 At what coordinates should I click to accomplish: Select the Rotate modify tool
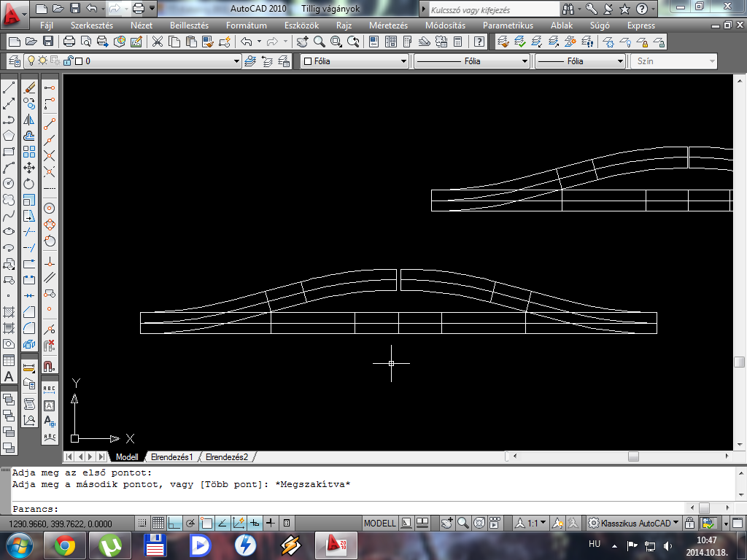[x=29, y=184]
